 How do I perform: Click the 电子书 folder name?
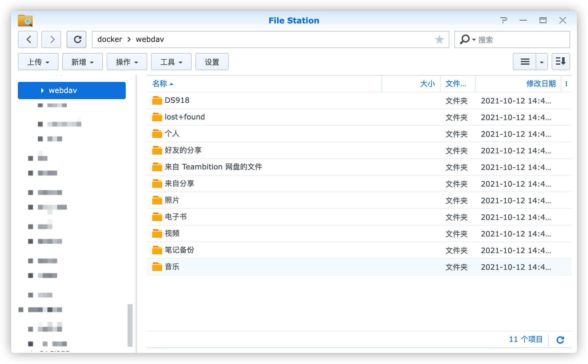coord(176,217)
